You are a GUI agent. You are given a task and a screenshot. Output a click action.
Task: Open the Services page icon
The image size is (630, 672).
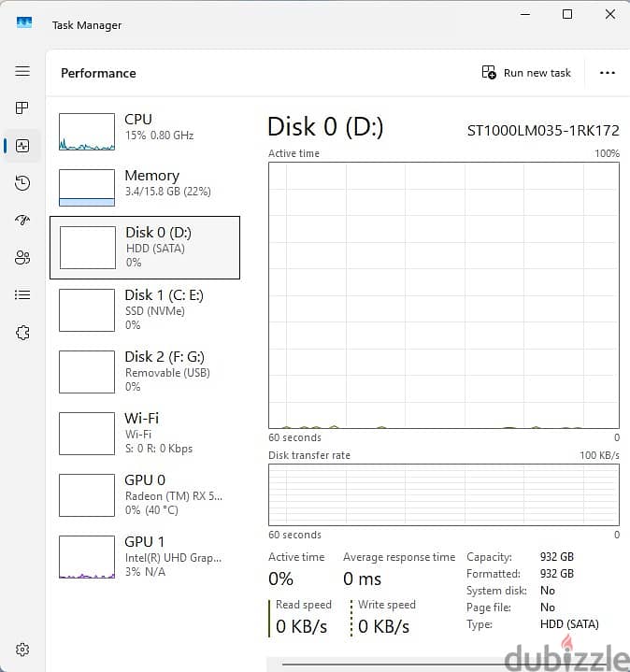pos(22,333)
